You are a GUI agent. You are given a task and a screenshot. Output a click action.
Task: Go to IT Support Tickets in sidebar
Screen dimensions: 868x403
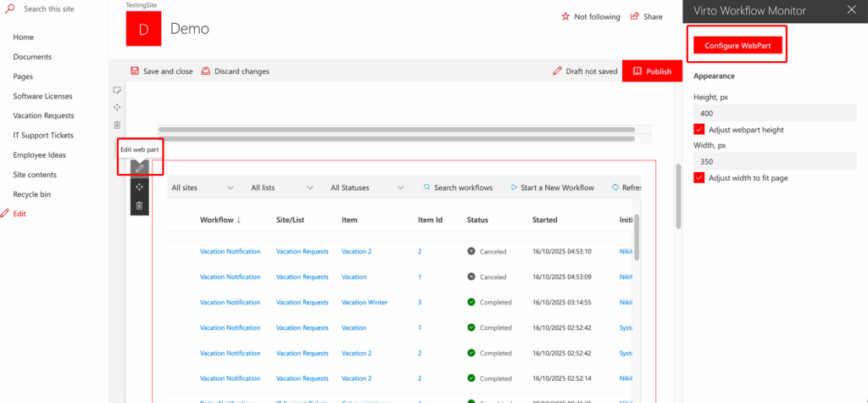tap(43, 135)
